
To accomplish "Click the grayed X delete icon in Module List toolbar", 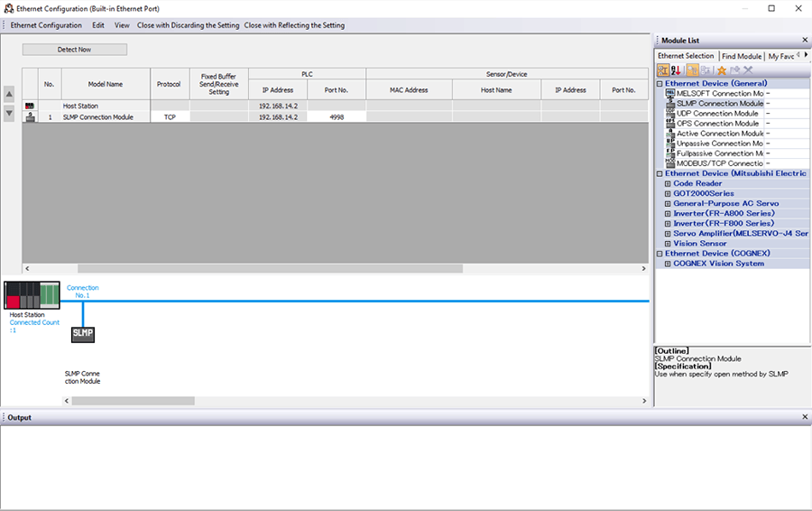I will click(x=748, y=70).
